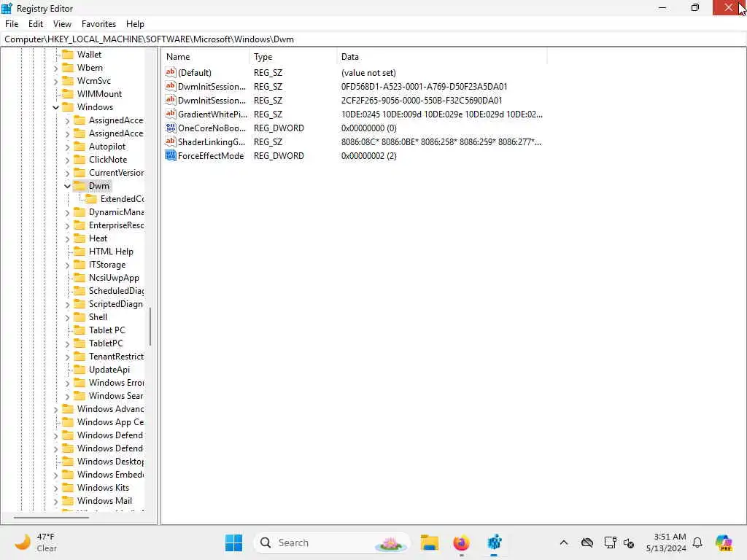Select the DynamicMana tree key
747x560 pixels.
[116, 212]
